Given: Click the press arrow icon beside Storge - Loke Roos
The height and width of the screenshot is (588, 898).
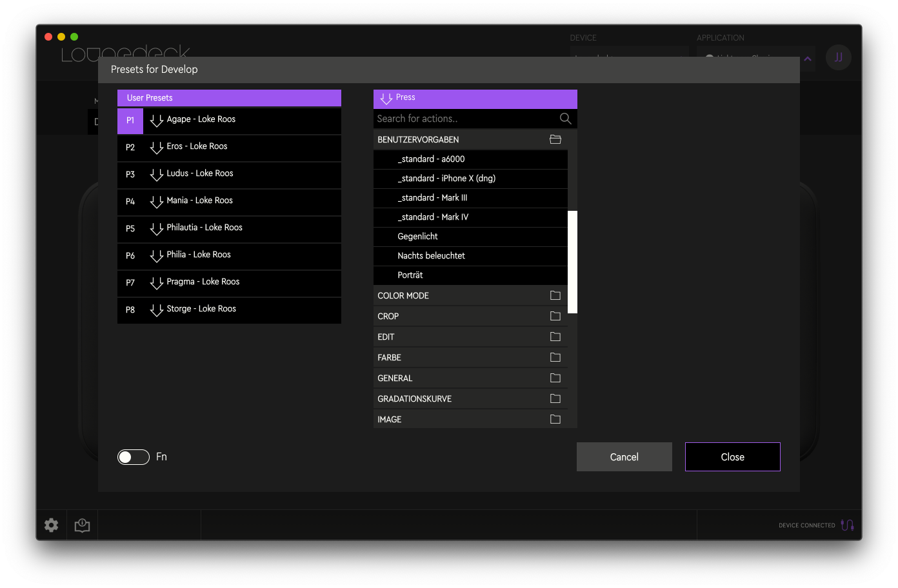Looking at the screenshot, I should pyautogui.click(x=157, y=310).
